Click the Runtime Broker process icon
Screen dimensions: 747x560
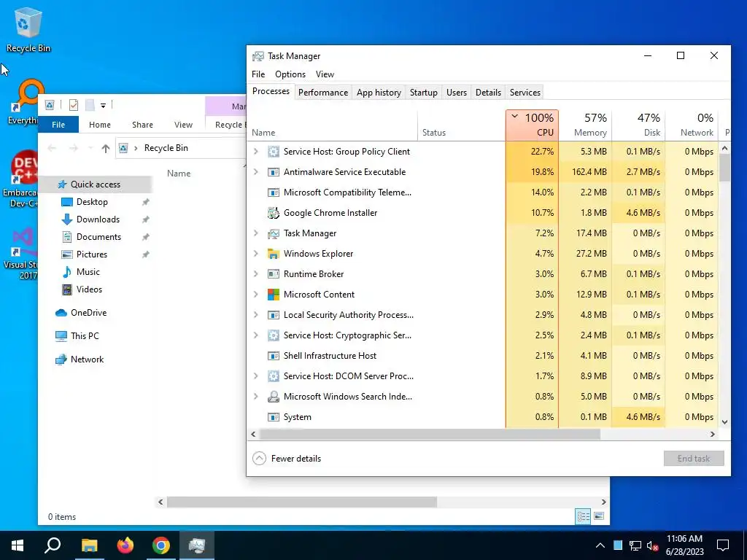click(x=273, y=274)
